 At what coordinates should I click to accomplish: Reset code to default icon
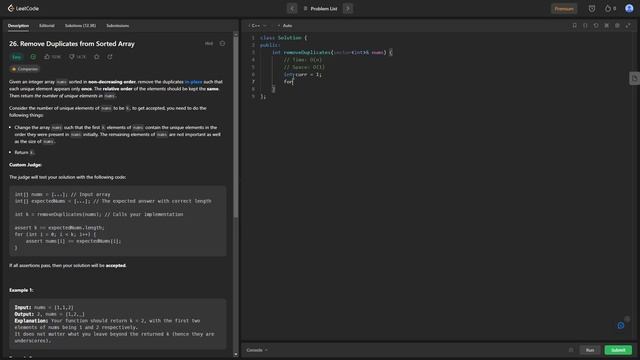tap(596, 26)
